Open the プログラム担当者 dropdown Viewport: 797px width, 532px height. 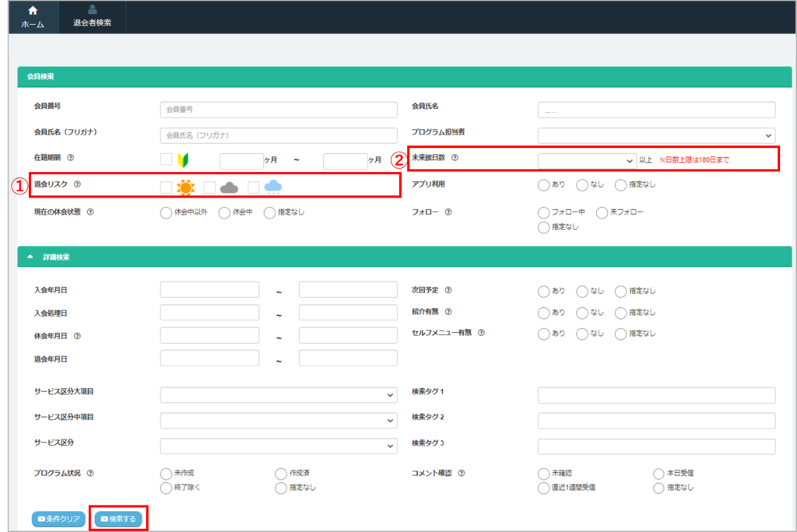[656, 135]
